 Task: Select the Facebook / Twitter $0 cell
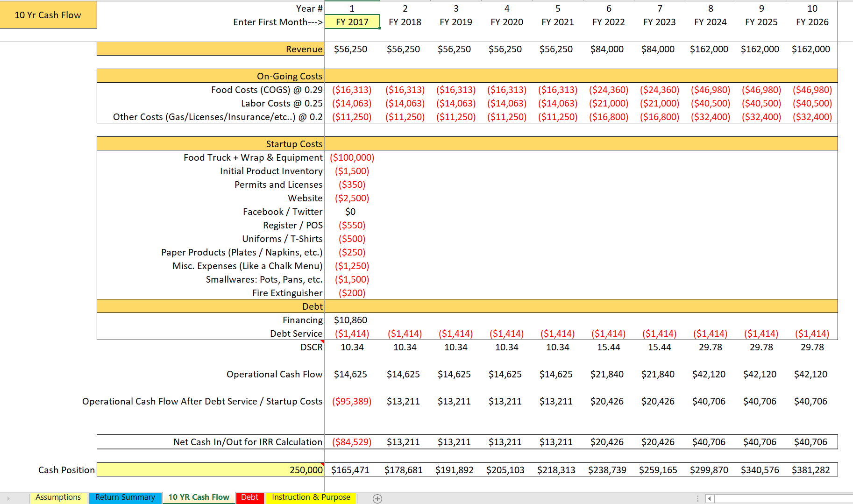point(351,212)
